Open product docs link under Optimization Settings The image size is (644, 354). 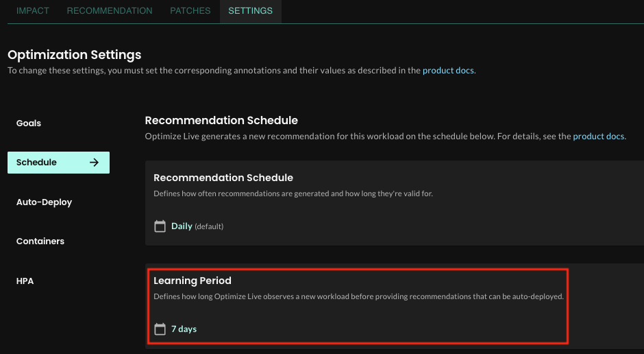(x=448, y=71)
